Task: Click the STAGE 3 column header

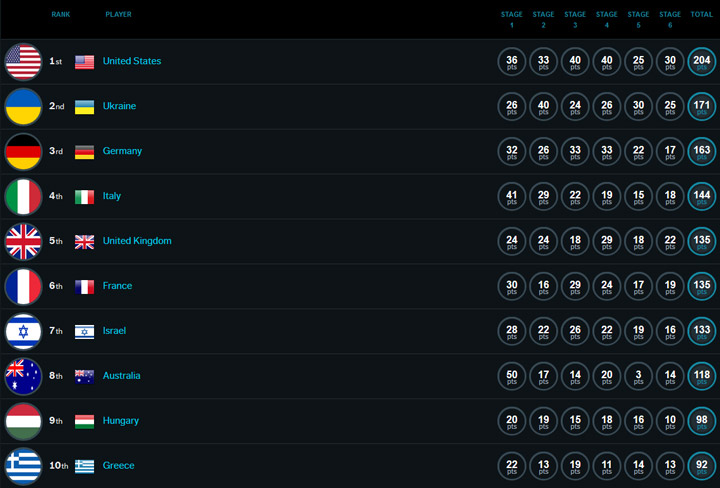Action: 575,20
